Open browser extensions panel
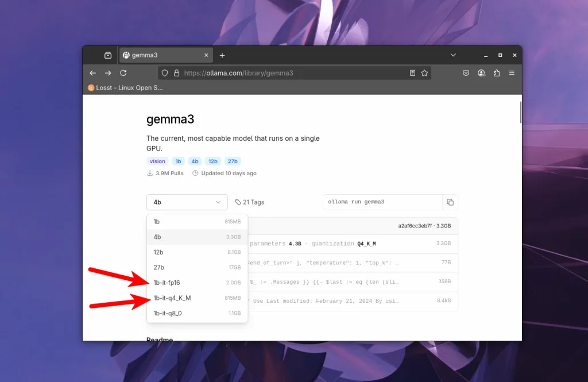588x382 pixels. click(x=497, y=73)
